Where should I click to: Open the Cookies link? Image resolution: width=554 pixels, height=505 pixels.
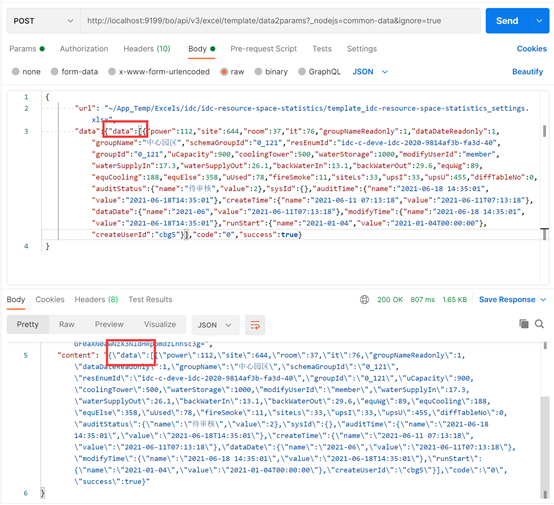(x=531, y=49)
